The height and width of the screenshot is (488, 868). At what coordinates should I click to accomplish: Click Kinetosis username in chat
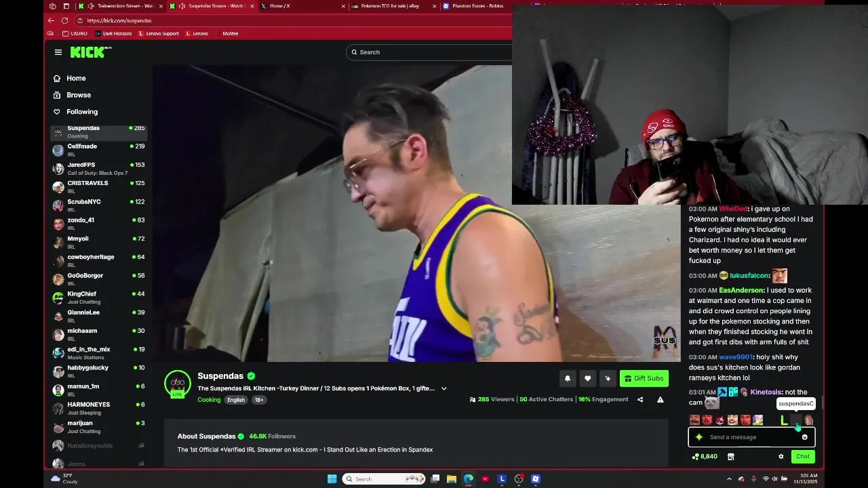766,392
